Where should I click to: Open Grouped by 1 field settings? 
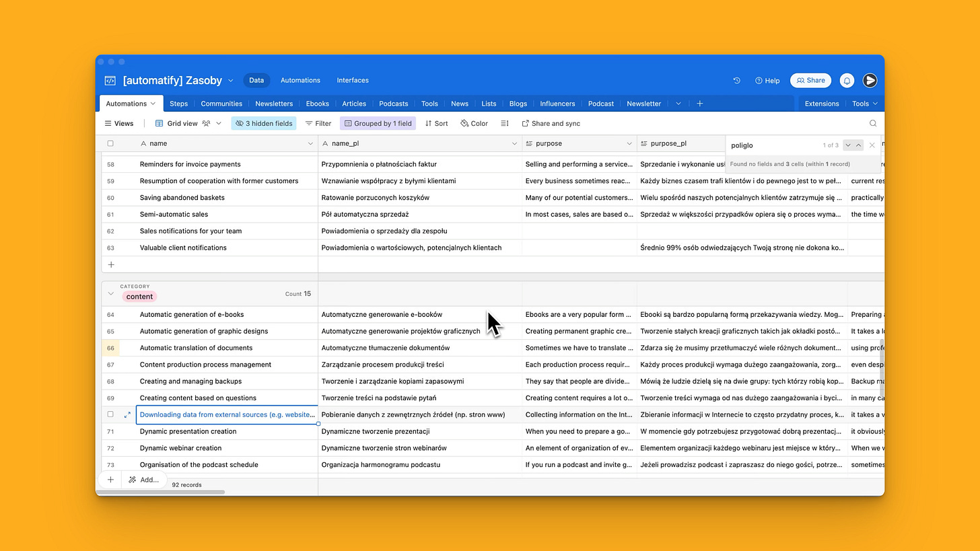[378, 124]
